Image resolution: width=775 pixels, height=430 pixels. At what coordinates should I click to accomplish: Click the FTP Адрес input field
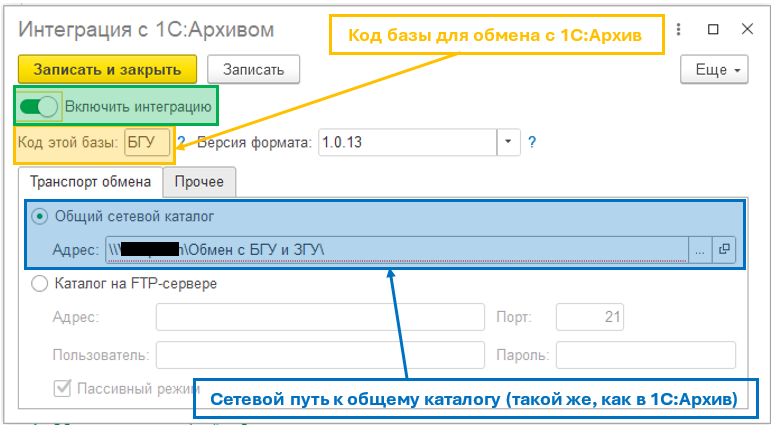tap(320, 317)
